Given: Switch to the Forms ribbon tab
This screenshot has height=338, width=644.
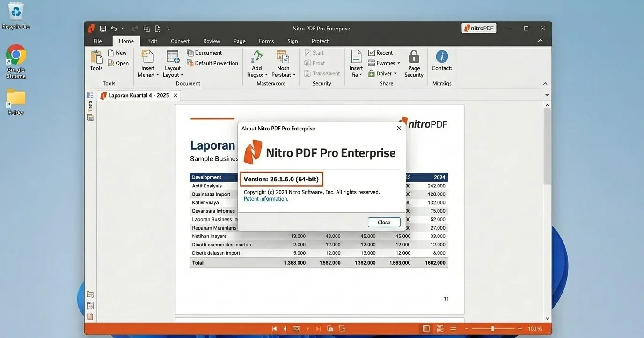Looking at the screenshot, I should [266, 41].
